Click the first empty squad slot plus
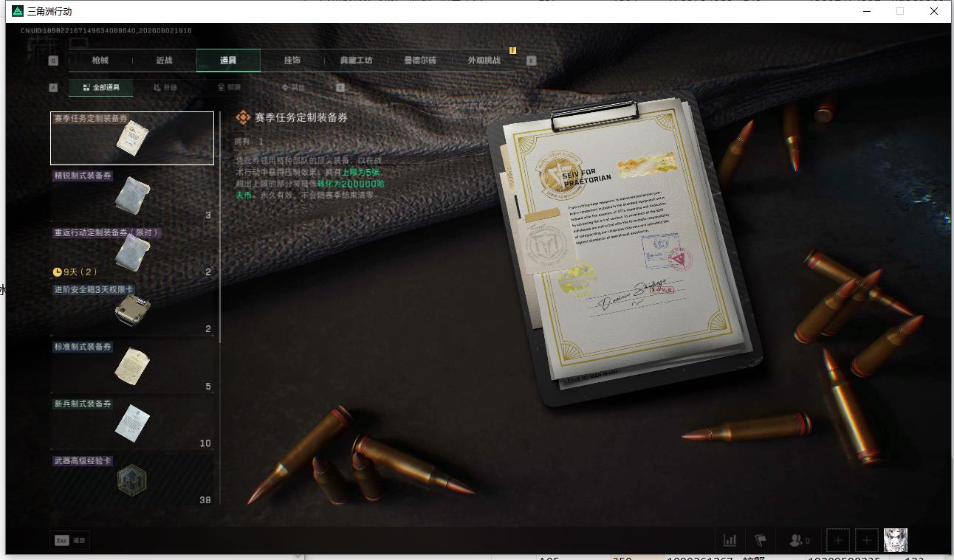Viewport: 954px width, 560px height. [x=837, y=540]
